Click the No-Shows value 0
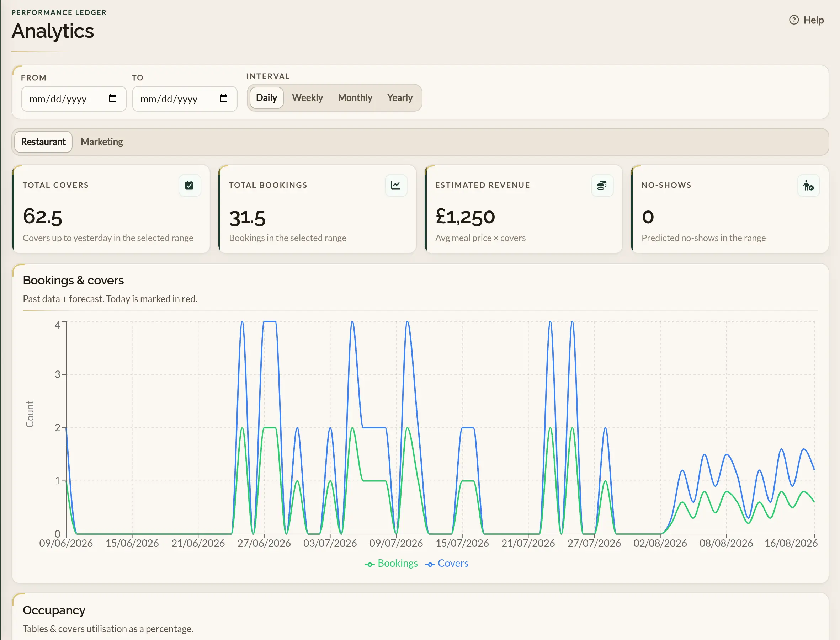Screen dimensions: 840x640 coord(648,217)
